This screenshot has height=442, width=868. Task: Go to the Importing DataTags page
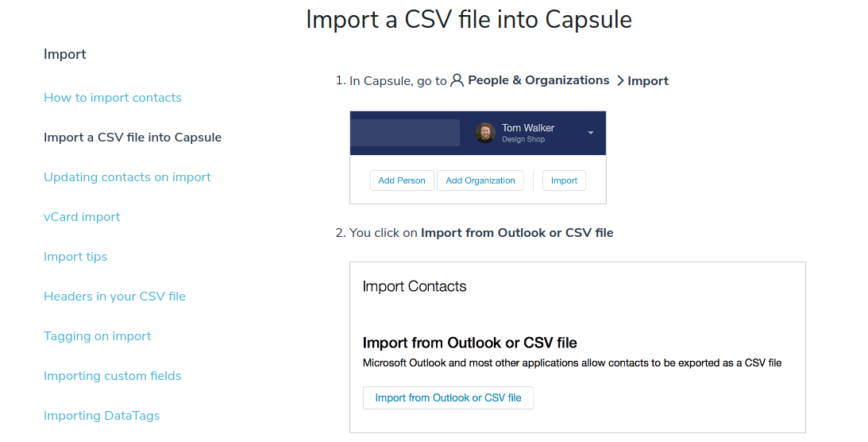pos(102,416)
